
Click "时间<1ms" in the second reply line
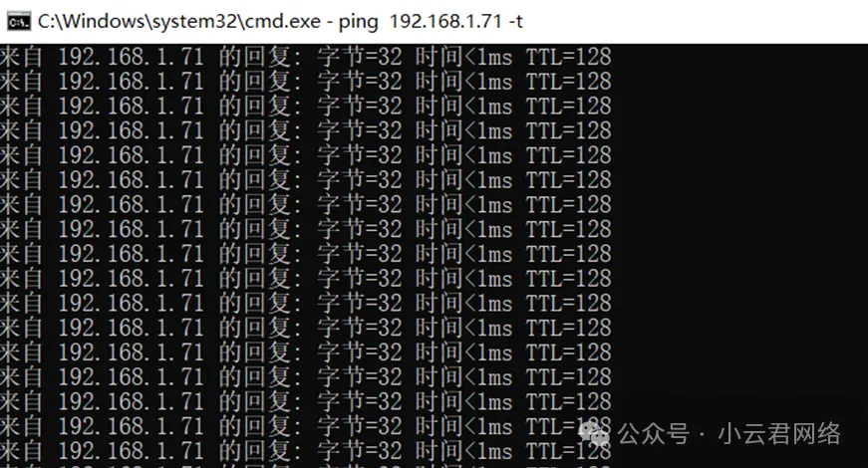[463, 82]
